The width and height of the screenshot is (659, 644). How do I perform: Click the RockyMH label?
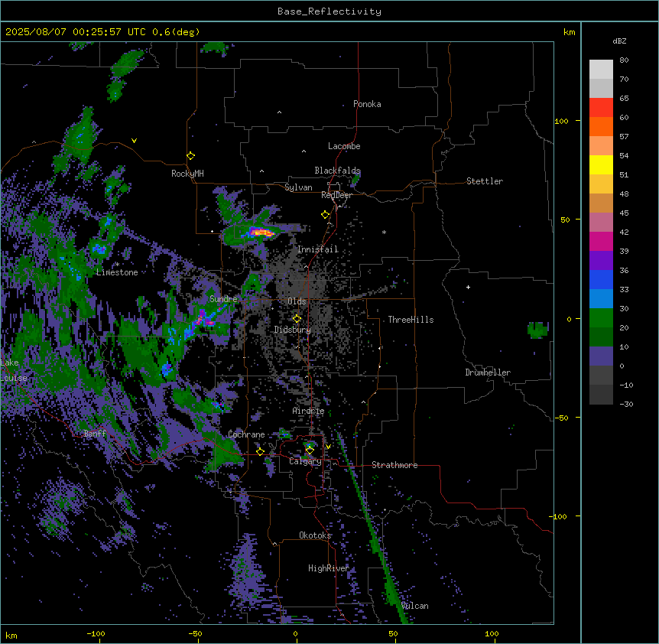coord(187,173)
